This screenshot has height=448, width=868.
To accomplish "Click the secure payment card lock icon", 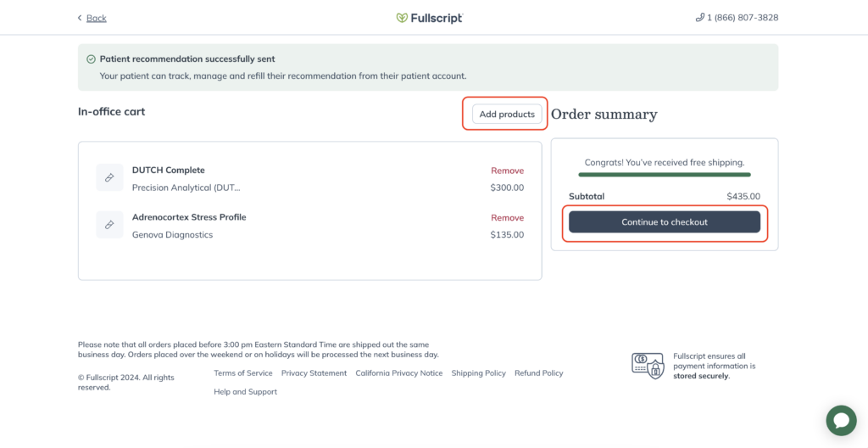I will point(648,366).
